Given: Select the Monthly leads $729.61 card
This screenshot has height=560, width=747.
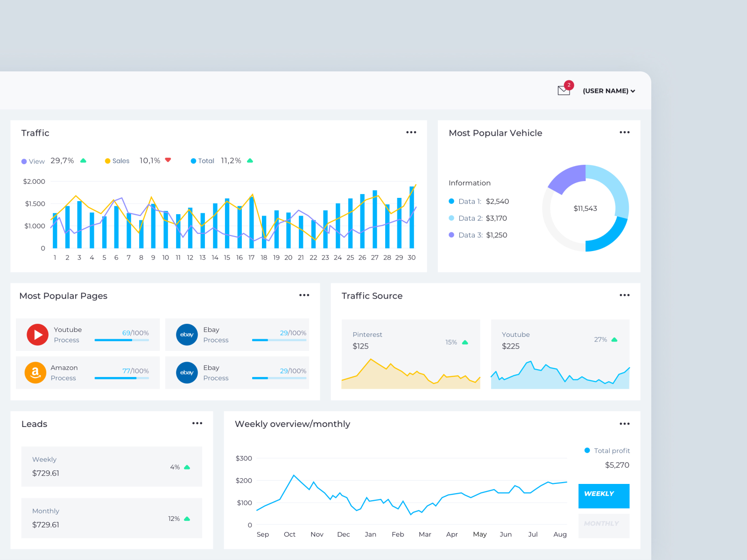Looking at the screenshot, I should [112, 518].
